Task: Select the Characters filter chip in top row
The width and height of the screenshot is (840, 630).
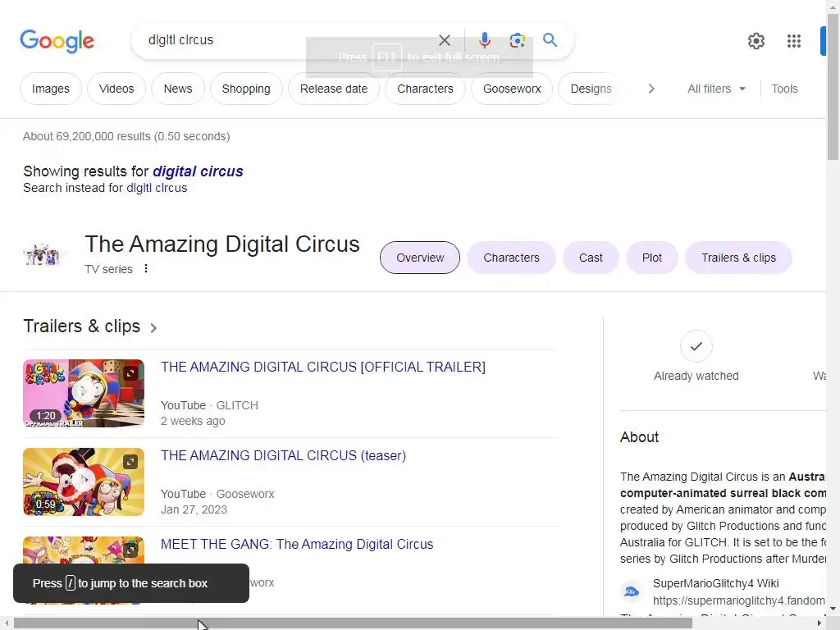Action: [x=425, y=89]
